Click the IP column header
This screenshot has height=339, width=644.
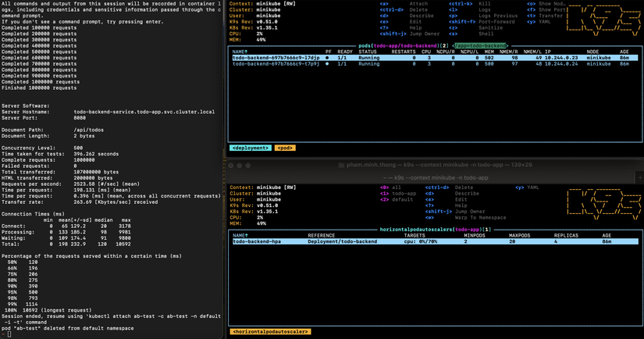point(548,52)
